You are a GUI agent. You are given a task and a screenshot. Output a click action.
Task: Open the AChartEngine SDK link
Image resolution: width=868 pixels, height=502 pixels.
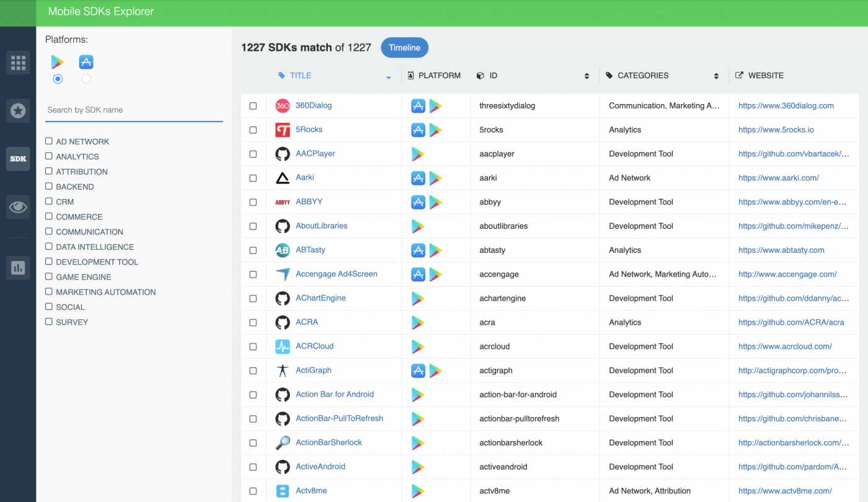coord(321,298)
